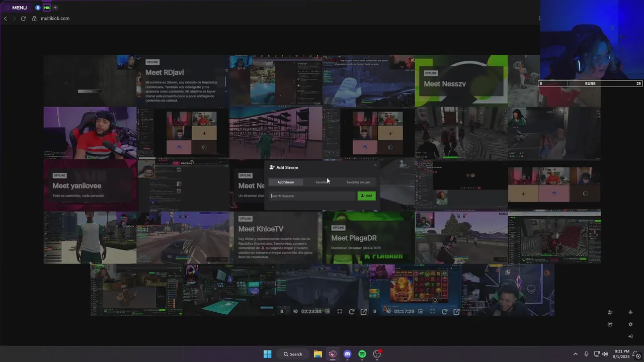
Task: Click the taskbar Search box
Action: [x=293, y=354]
